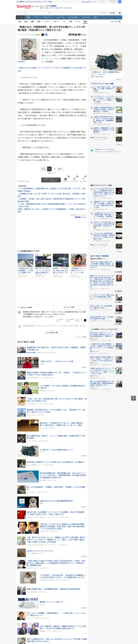Select the ライブ navigation tab
138x644 pixels.
pos(37,17)
